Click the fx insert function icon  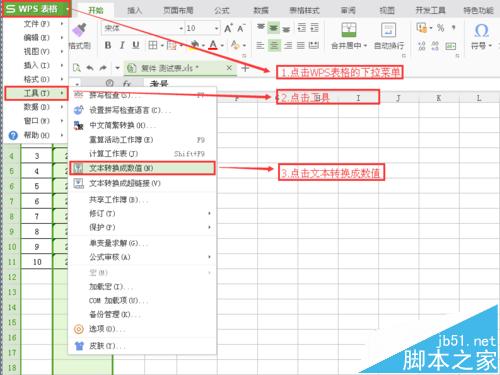click(127, 83)
